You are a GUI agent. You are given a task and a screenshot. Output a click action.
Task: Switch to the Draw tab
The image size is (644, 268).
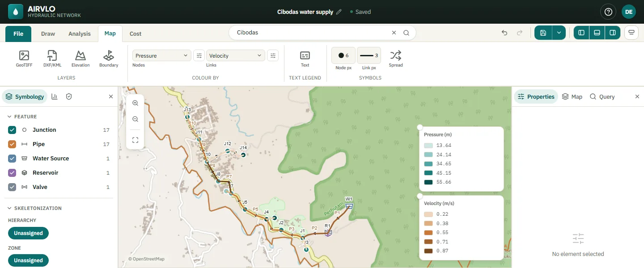click(48, 33)
